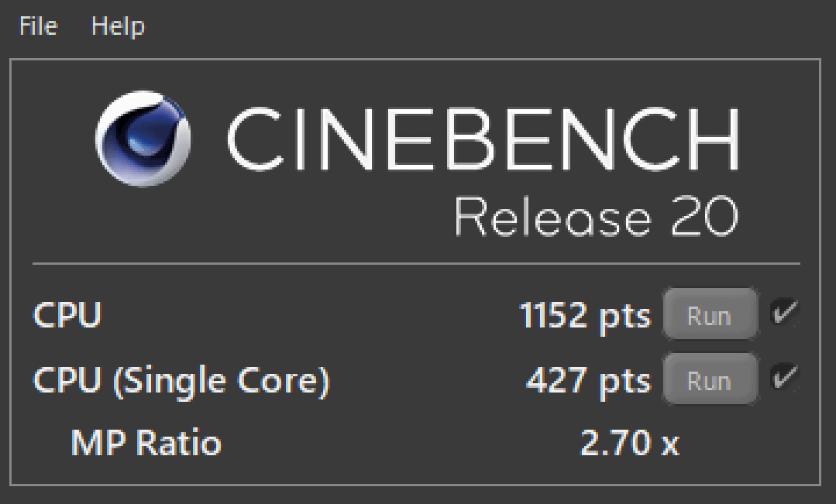Run the CPU Single Core test

[x=710, y=379]
